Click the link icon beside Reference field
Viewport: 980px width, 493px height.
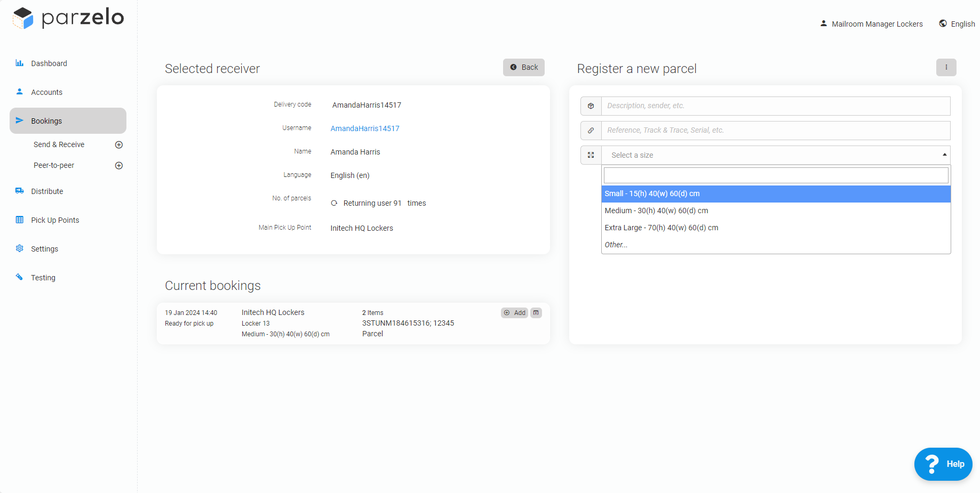click(x=591, y=131)
